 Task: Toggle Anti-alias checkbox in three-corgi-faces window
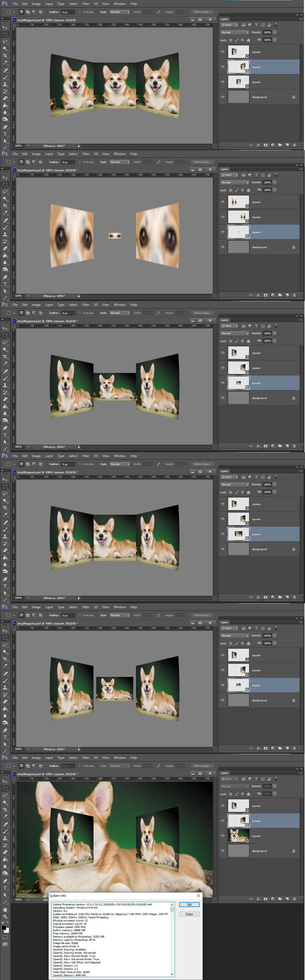click(80, 12)
